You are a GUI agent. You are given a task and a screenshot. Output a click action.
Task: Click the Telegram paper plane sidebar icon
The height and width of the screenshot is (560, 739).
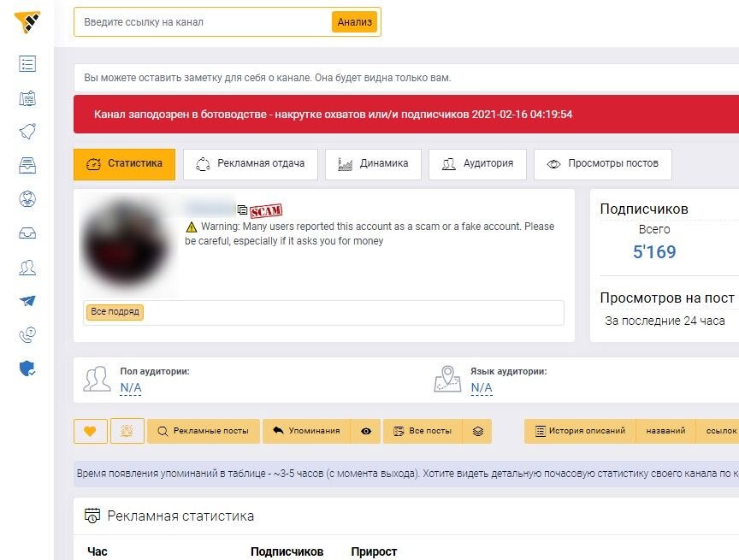(27, 300)
